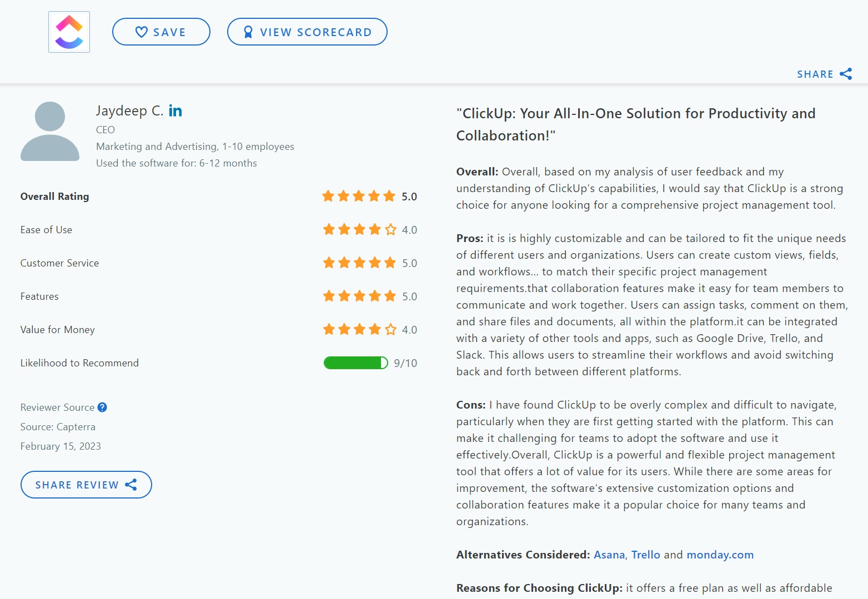Viewport: 868px width, 599px height.
Task: Click the first star for Customer Service
Action: (x=327, y=263)
